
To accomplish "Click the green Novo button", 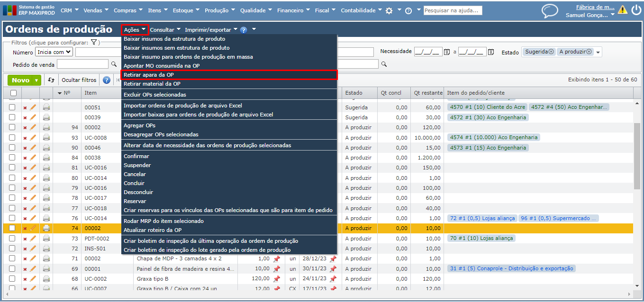I will pyautogui.click(x=20, y=80).
